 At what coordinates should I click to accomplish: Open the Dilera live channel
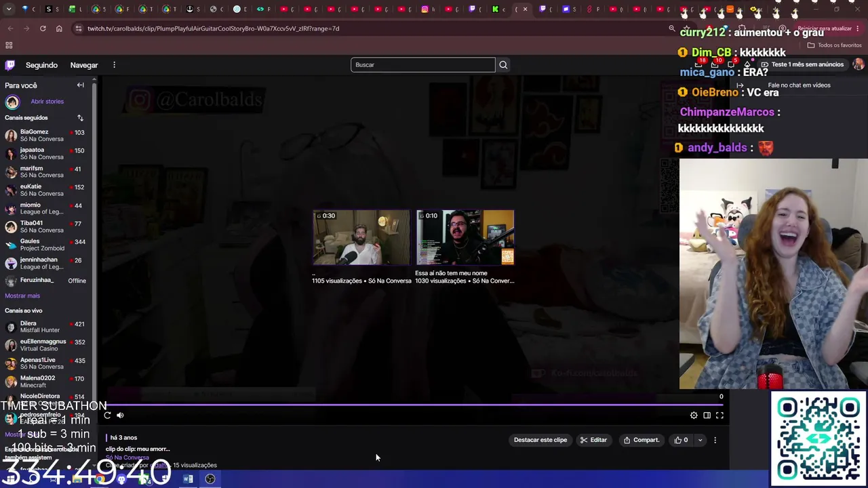point(45,327)
